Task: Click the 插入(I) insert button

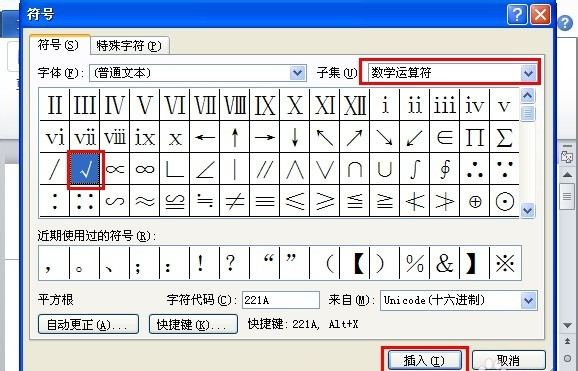Action: pos(425,360)
